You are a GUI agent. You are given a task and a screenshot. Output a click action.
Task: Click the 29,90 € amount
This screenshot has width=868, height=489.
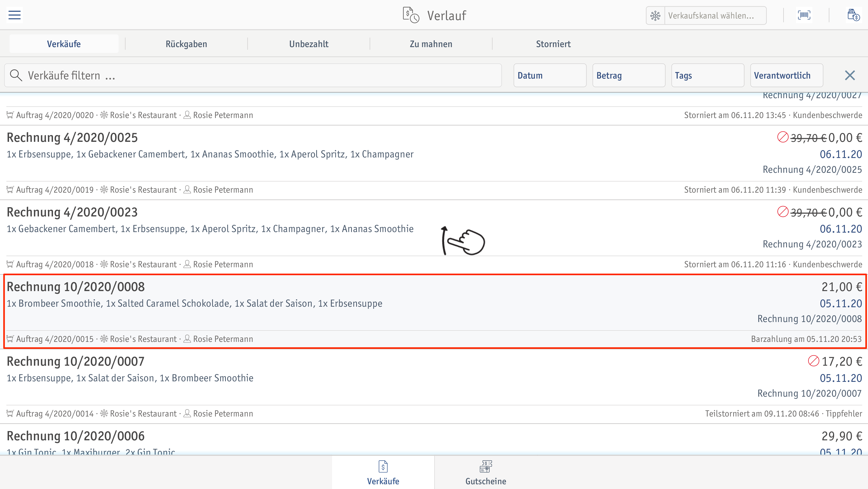click(x=841, y=436)
